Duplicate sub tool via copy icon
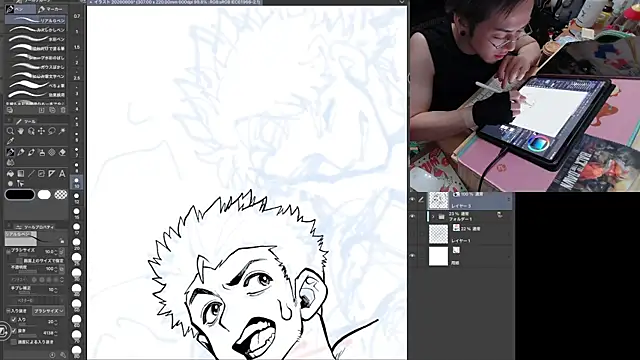Screen dimensions: 640x360 52,110
